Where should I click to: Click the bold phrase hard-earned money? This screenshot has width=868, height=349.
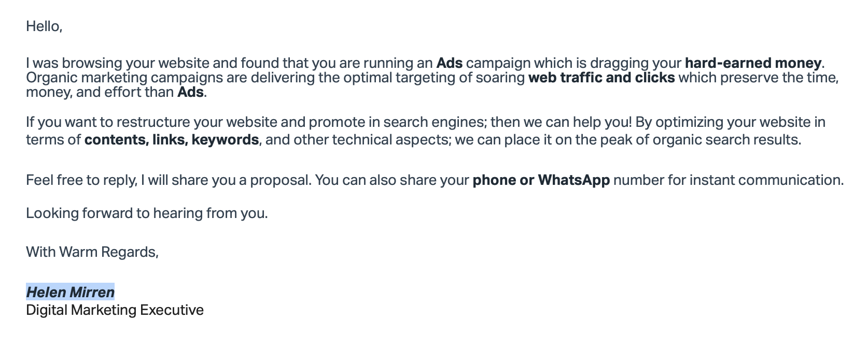coord(753,63)
